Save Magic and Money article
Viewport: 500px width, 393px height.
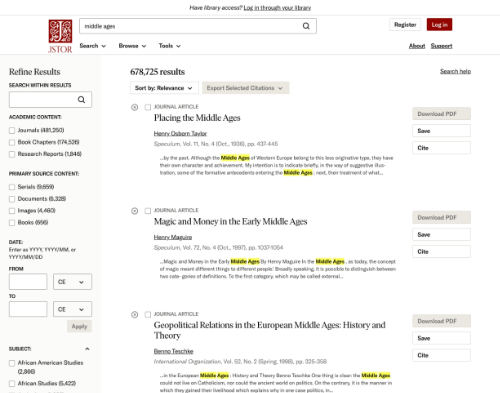[441, 234]
